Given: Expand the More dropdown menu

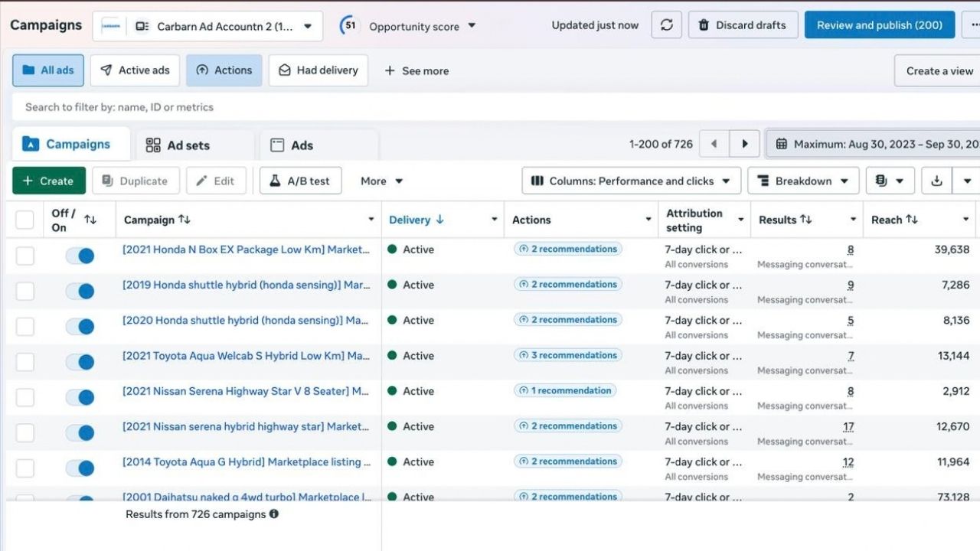Looking at the screenshot, I should [381, 181].
